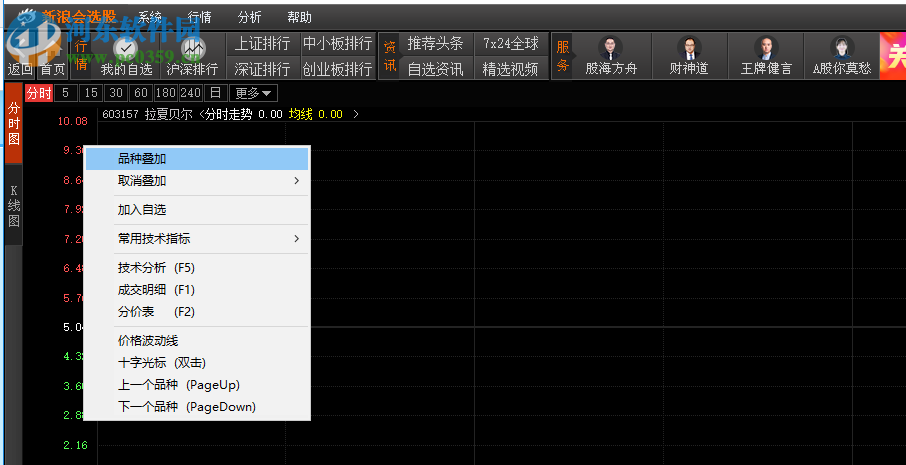
Task: Choose 价格波动线 menu item
Action: [197, 341]
